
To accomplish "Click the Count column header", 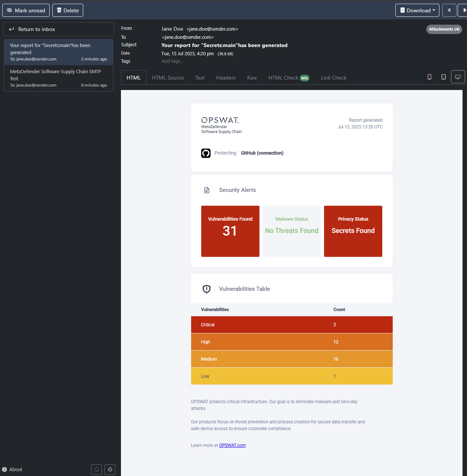I will pos(339,309).
